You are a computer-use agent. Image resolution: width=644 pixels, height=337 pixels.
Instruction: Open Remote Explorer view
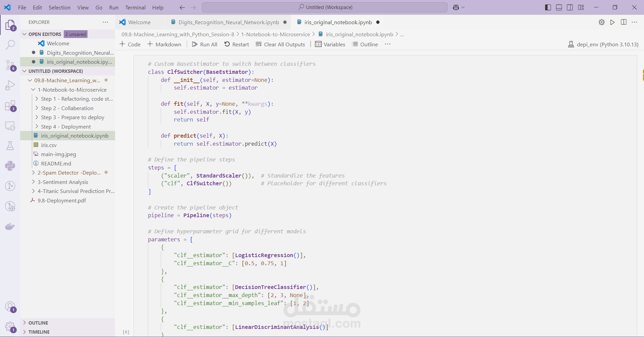pos(10,126)
